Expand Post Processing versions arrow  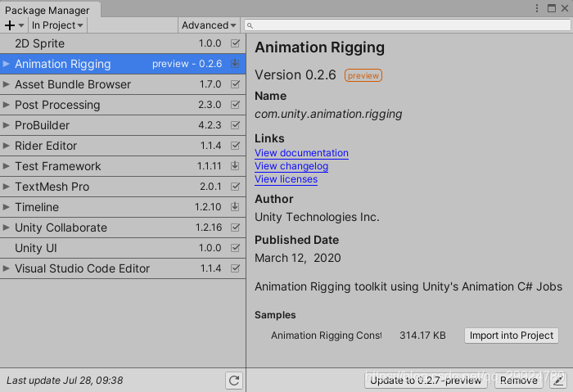7,105
